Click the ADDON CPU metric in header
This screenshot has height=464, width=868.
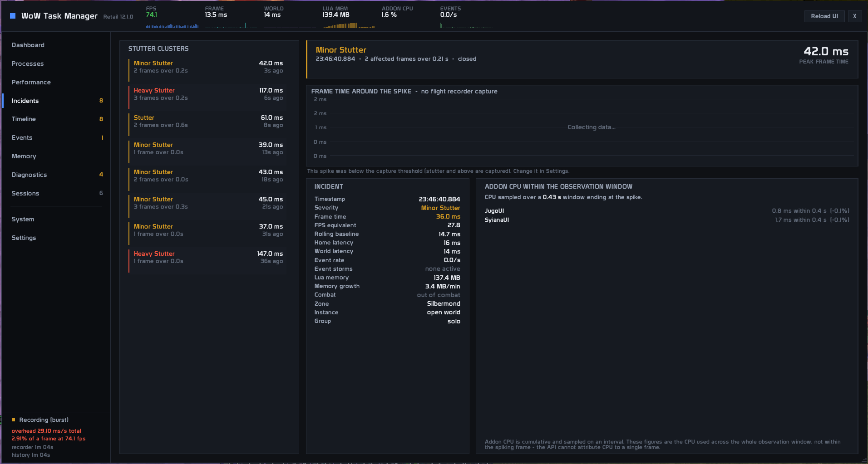tap(397, 12)
